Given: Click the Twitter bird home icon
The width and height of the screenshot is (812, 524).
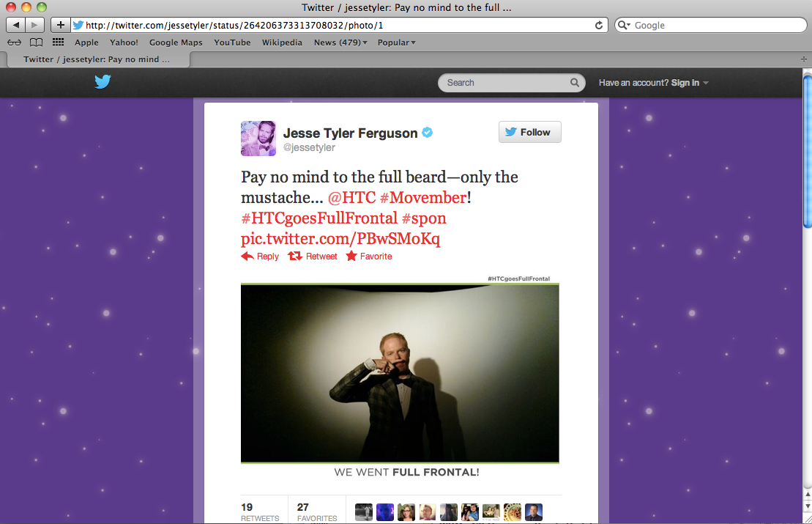Looking at the screenshot, I should click(103, 82).
